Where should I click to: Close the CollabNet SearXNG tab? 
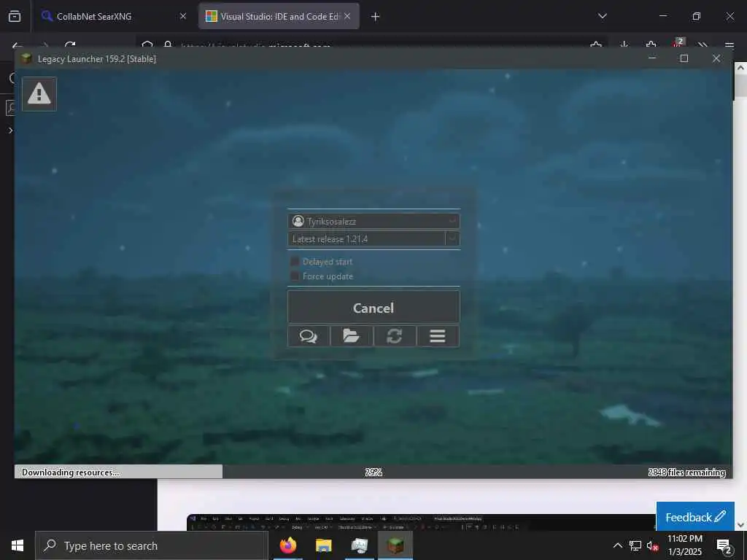click(x=183, y=16)
